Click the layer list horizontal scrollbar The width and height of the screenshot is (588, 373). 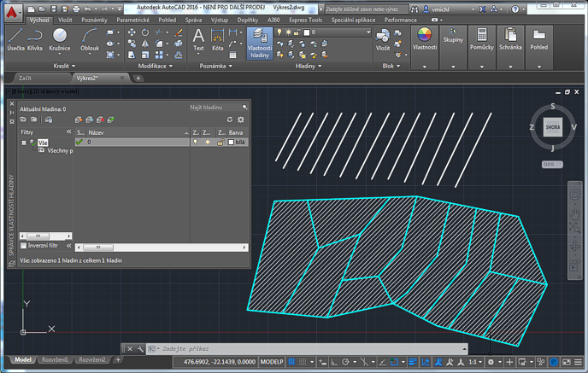click(x=162, y=248)
